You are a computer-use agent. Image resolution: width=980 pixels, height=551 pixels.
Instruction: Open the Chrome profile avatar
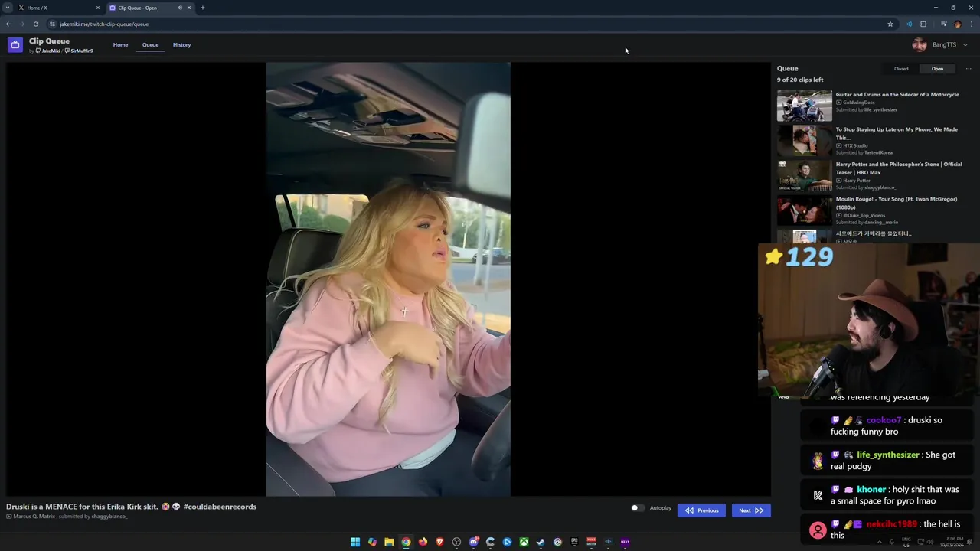click(x=958, y=24)
